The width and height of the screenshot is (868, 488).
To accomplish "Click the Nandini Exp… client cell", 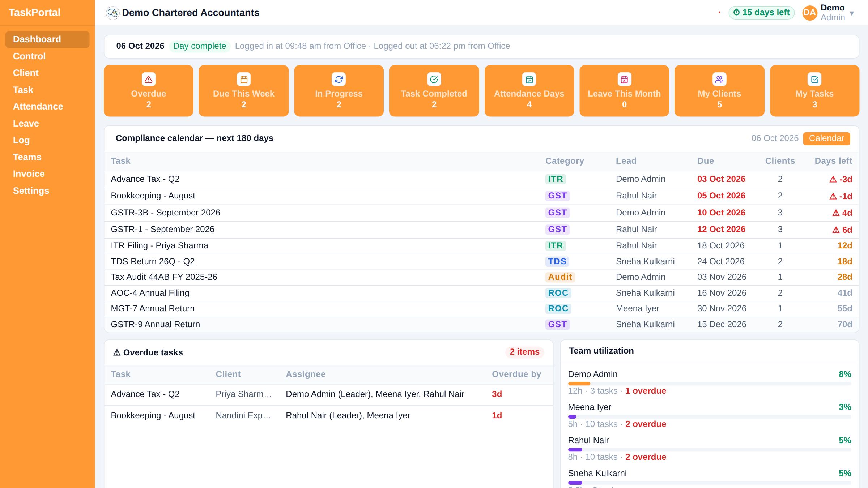I will click(x=243, y=416).
